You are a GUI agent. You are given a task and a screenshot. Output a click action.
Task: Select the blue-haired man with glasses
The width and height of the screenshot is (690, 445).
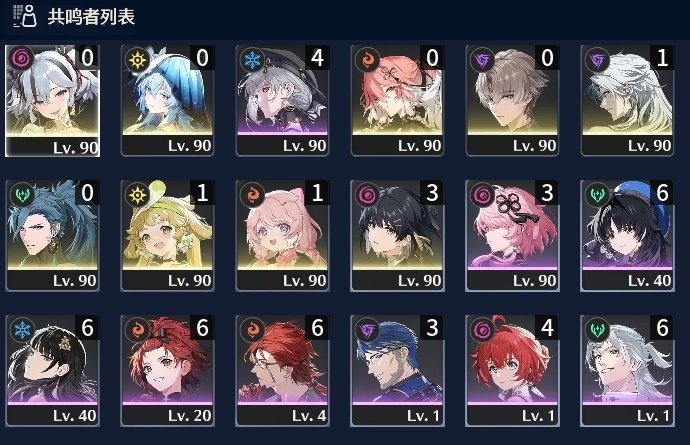pos(397,371)
